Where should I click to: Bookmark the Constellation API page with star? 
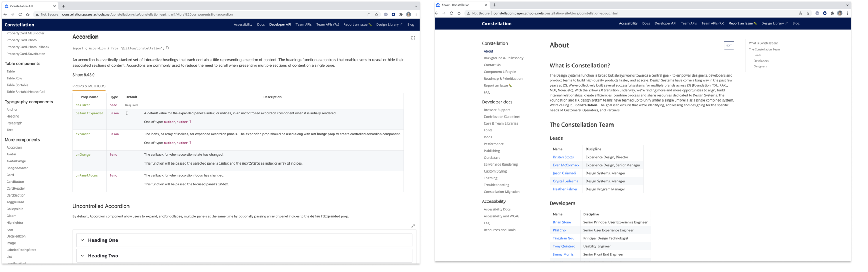pyautogui.click(x=376, y=15)
